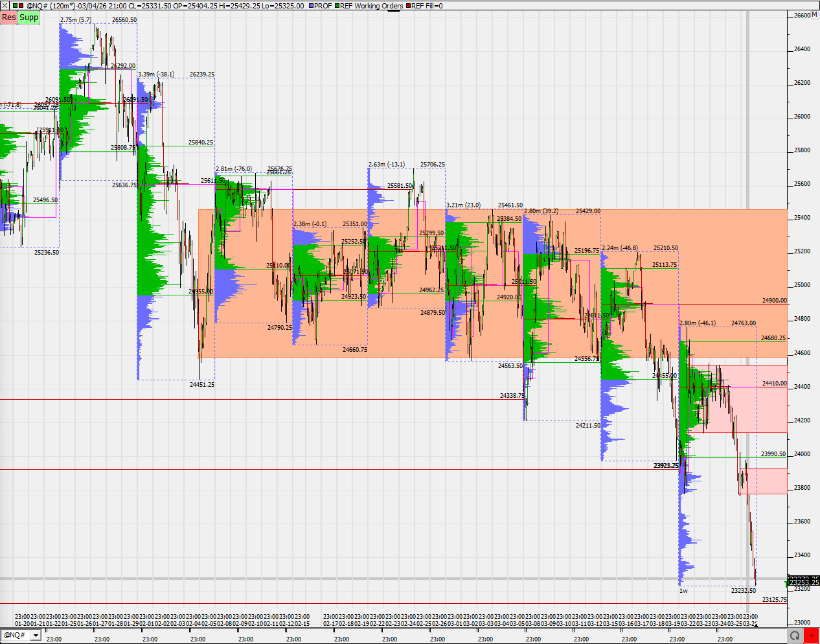Click the @NQ# (120m*) chart title text
Image resolution: width=820 pixels, height=644 pixels.
point(51,6)
